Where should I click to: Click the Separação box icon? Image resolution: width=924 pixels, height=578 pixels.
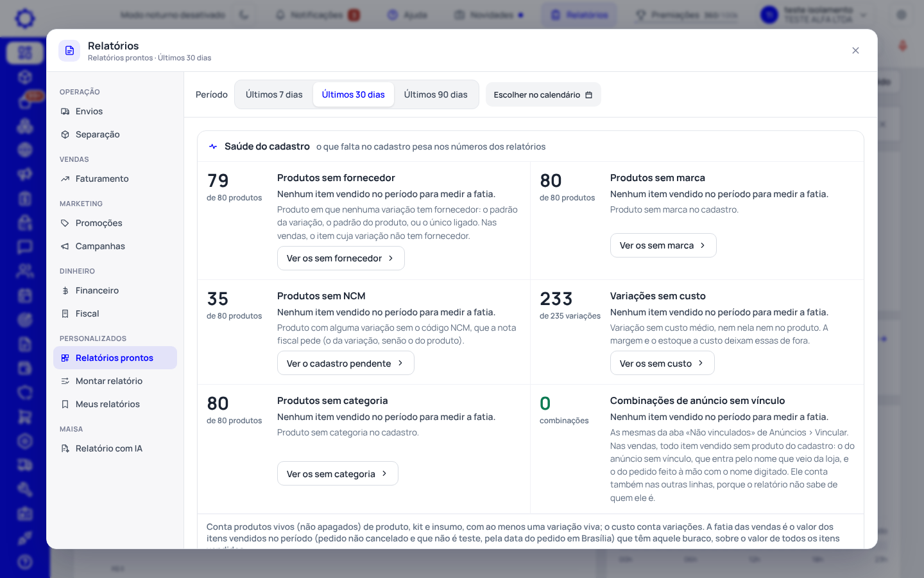pyautogui.click(x=65, y=134)
